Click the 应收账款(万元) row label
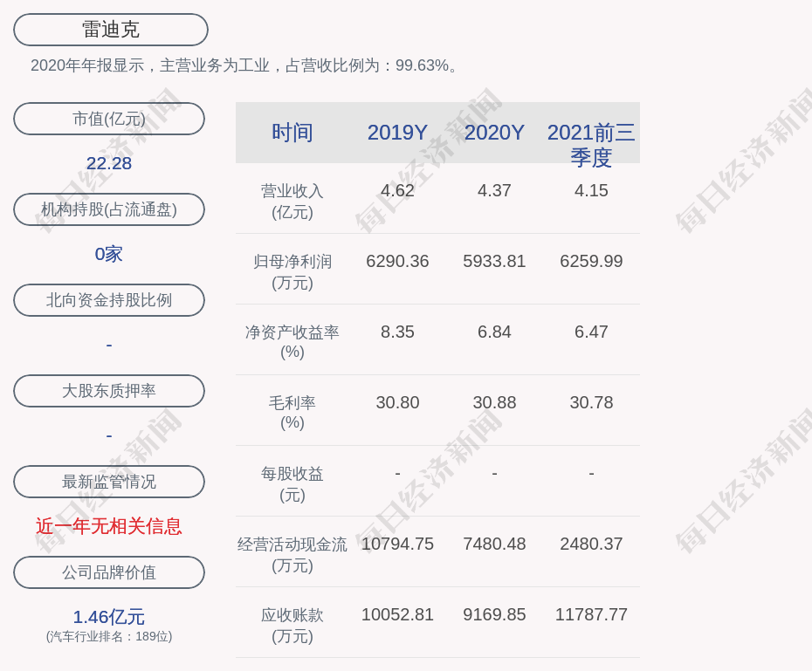The width and height of the screenshot is (812, 671). (292, 625)
